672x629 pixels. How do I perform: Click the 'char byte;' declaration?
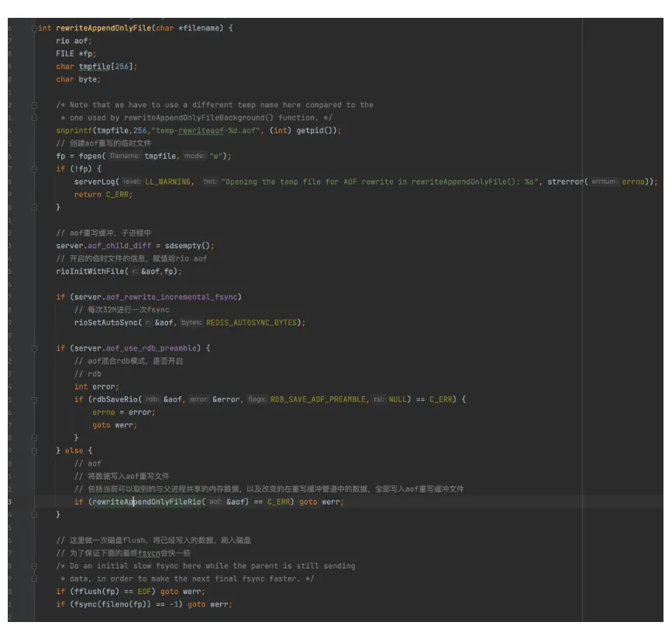pyautogui.click(x=78, y=80)
